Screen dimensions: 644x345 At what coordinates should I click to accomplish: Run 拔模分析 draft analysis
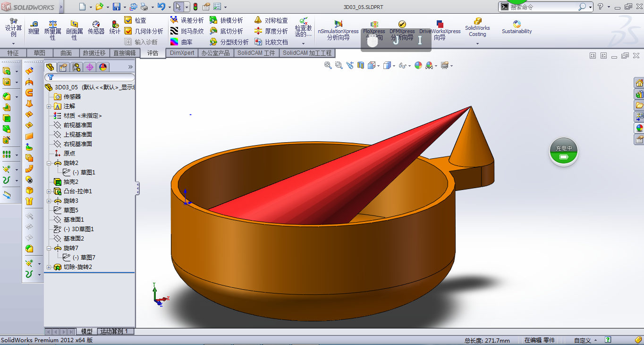point(226,20)
